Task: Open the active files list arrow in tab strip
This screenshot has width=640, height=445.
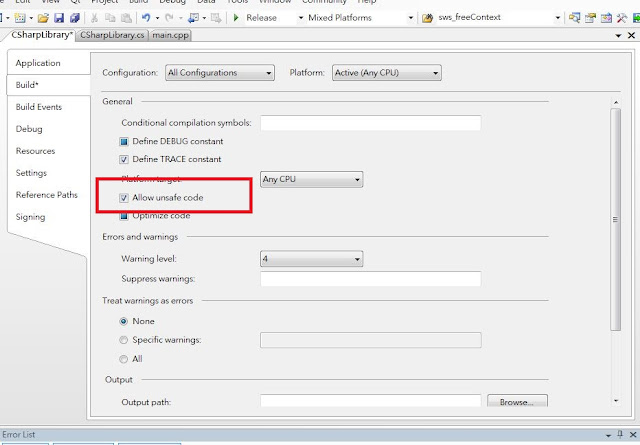Action: [x=618, y=36]
